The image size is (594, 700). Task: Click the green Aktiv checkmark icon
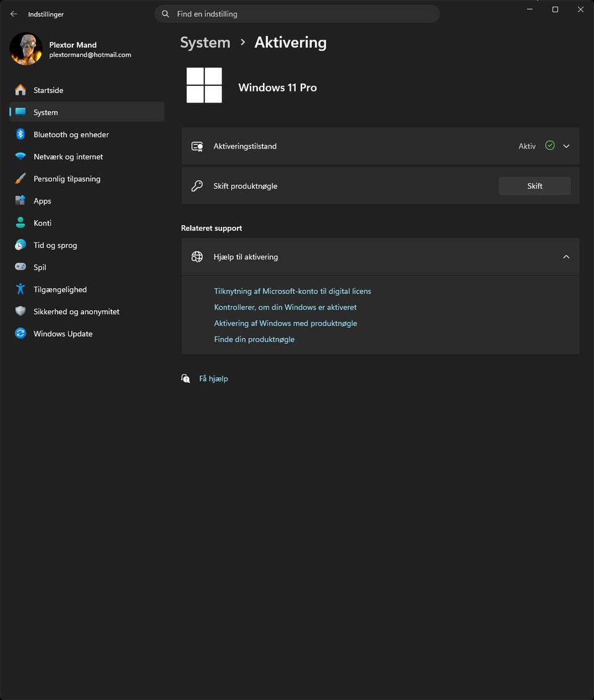(x=550, y=145)
